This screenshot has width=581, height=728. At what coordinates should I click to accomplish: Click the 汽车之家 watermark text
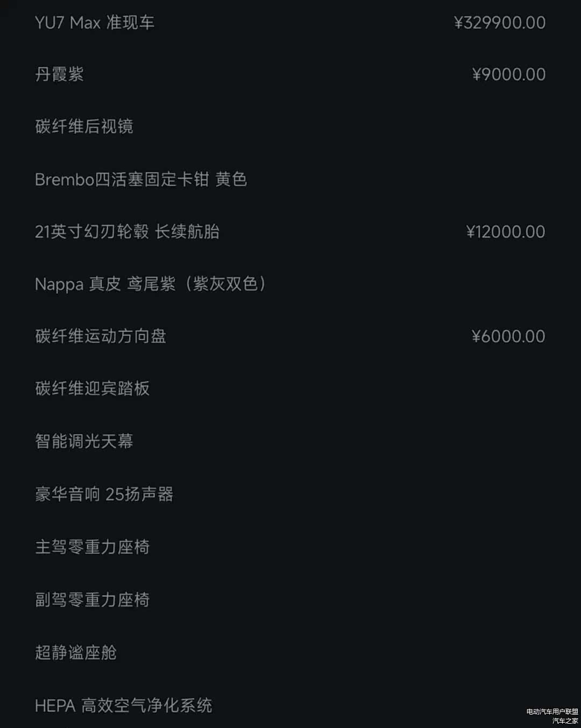click(565, 720)
